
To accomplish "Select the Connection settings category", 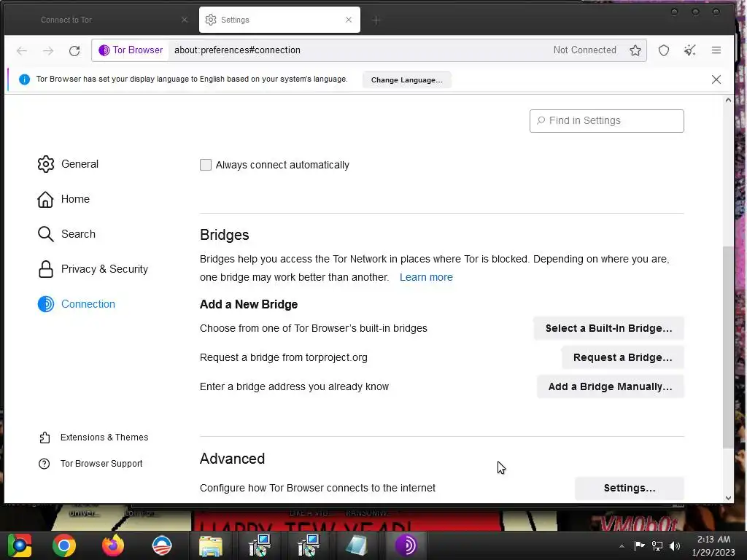I will 76,304.
